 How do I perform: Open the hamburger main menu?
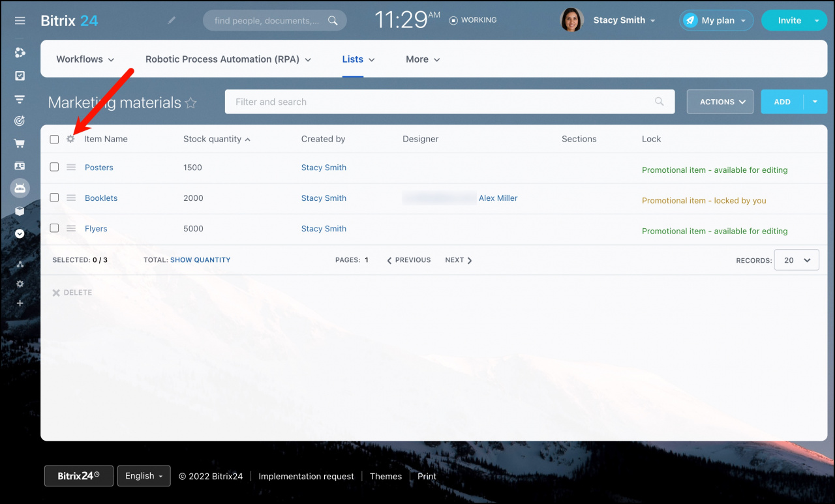[x=20, y=21]
